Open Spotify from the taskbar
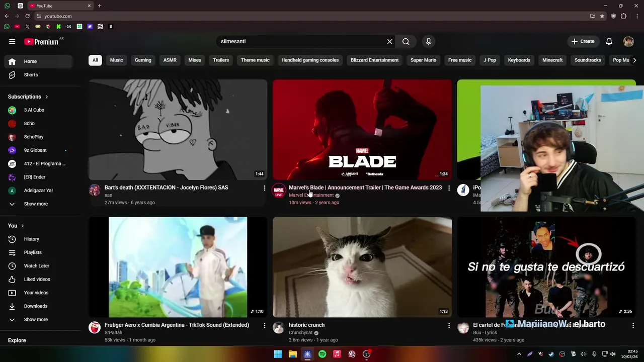Screen dimensions: 644x362 click(x=322, y=354)
